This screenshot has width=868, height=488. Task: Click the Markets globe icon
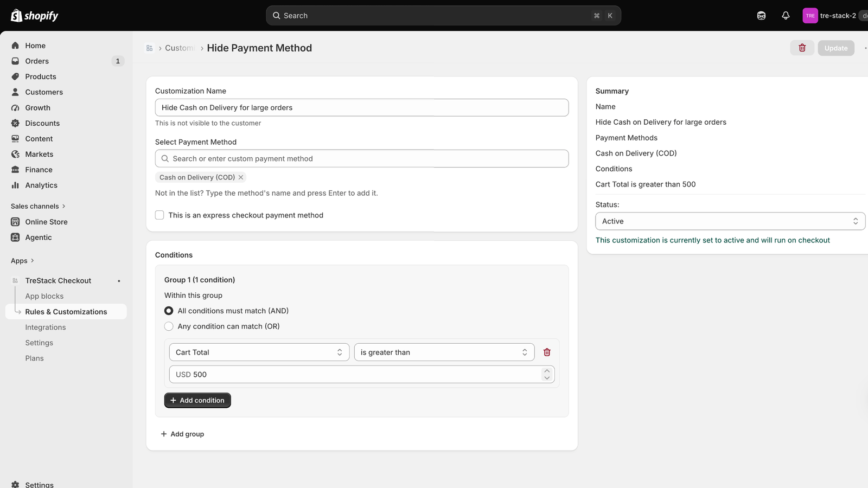(15, 155)
